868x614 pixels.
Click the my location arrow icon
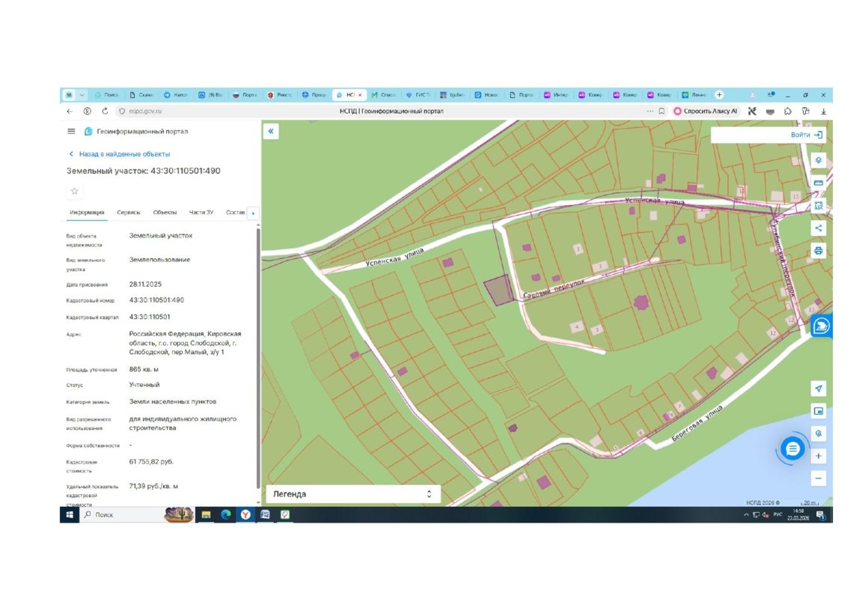[x=818, y=389]
